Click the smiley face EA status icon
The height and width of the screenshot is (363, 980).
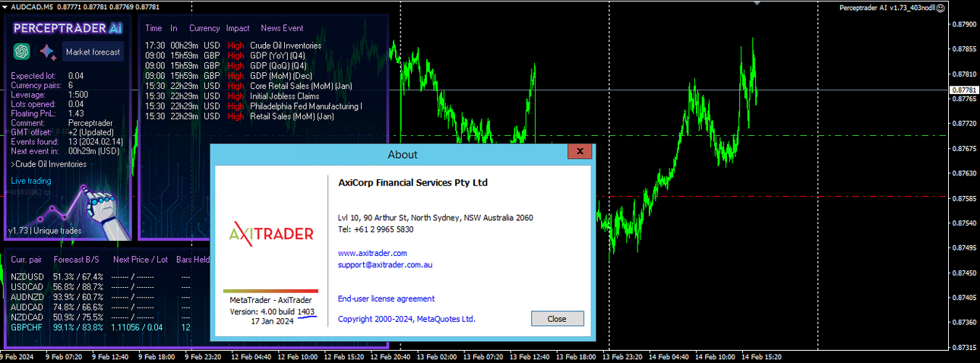[x=940, y=8]
